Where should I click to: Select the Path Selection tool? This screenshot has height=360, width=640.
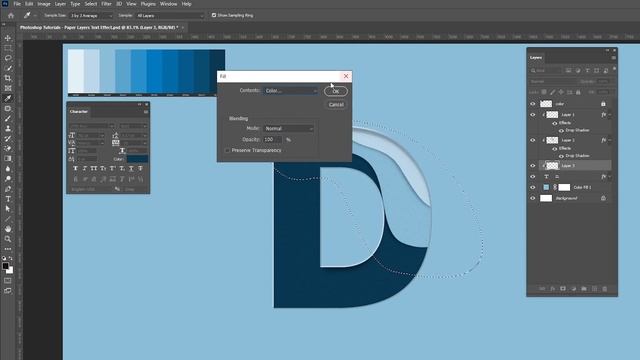coord(8,209)
